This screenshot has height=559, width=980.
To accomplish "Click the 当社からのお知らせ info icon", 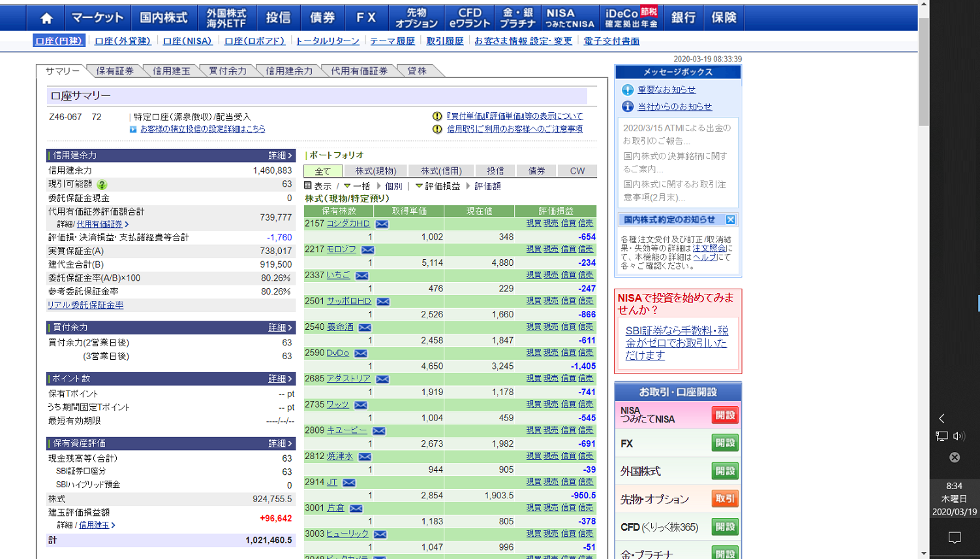I will [x=628, y=106].
